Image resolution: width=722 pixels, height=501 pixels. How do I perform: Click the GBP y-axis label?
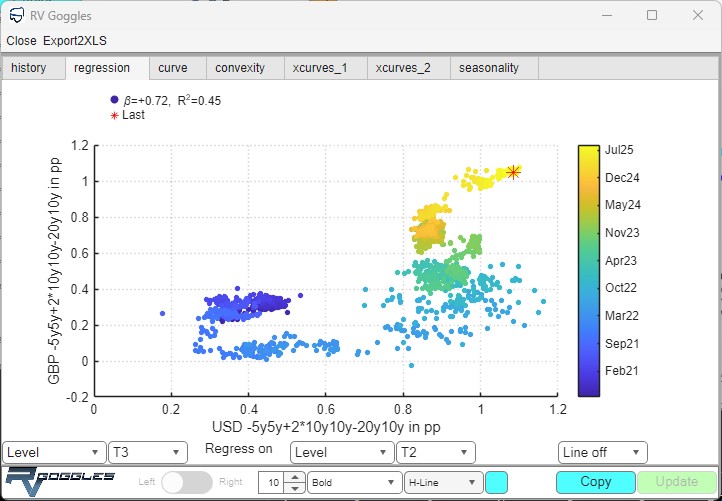click(54, 270)
